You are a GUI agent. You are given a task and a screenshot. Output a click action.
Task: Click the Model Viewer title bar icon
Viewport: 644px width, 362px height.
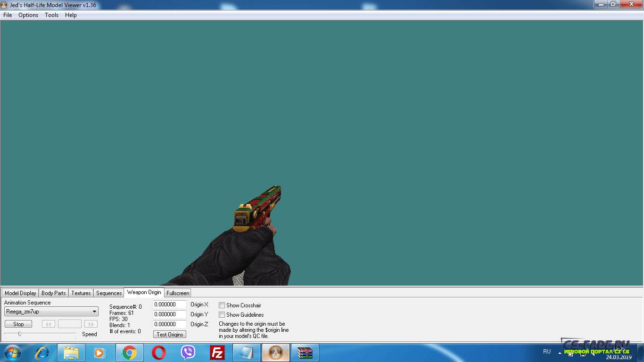(x=4, y=5)
